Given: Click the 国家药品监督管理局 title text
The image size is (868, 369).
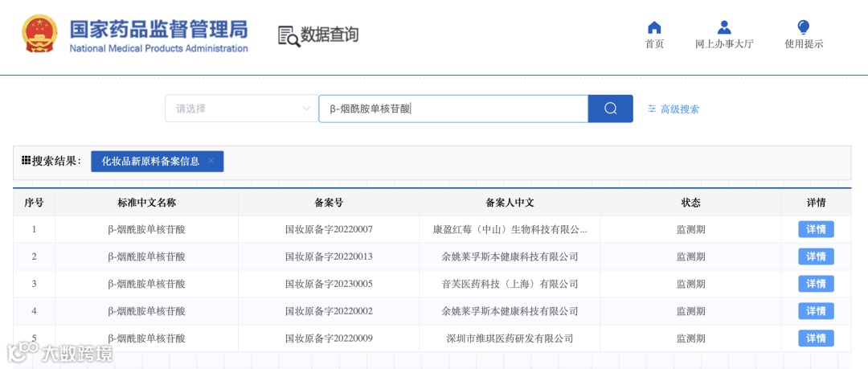Looking at the screenshot, I should pyautogui.click(x=159, y=29).
